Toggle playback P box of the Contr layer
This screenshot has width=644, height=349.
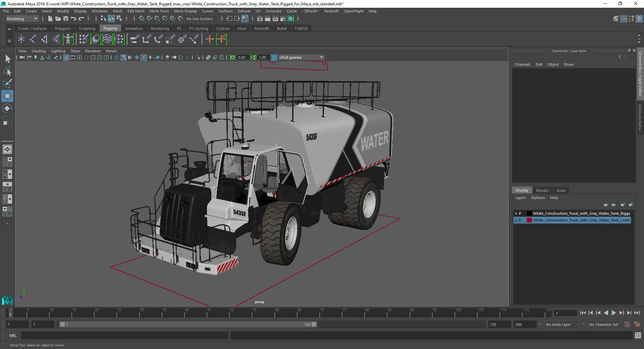tap(520, 220)
